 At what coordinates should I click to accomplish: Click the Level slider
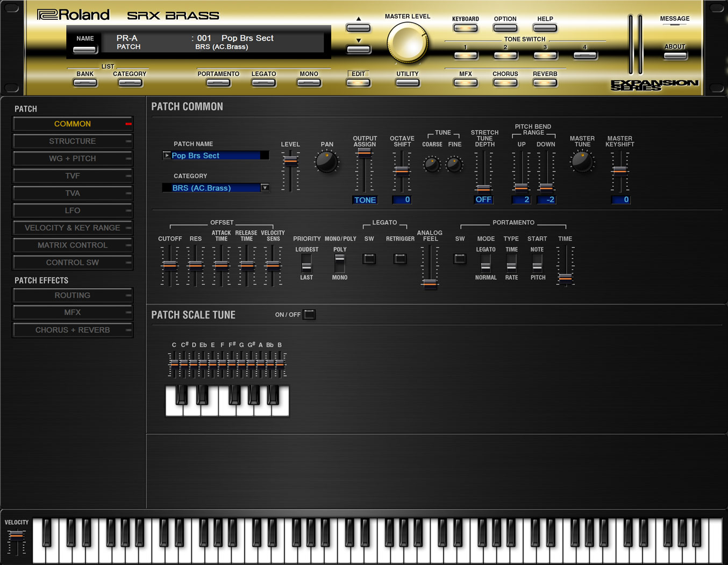pyautogui.click(x=290, y=161)
